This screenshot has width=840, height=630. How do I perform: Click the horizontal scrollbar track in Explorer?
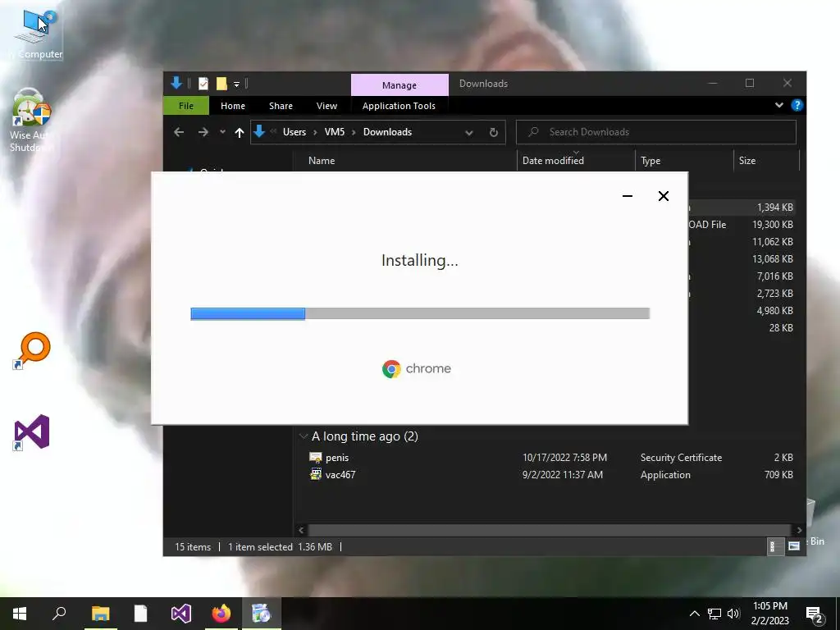pos(550,530)
